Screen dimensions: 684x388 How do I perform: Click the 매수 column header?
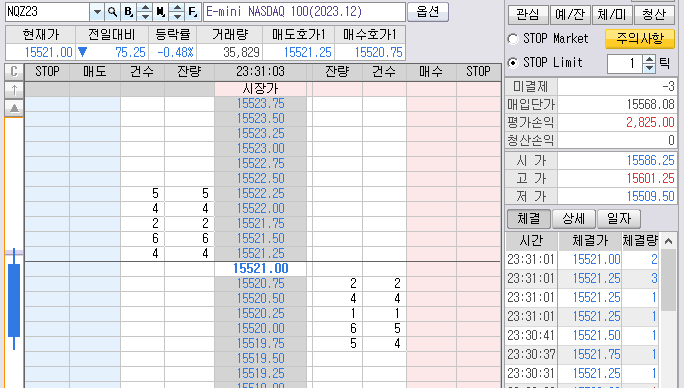(431, 72)
